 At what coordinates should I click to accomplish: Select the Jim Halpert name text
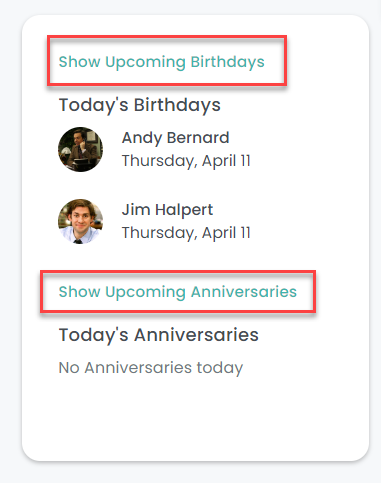point(167,210)
